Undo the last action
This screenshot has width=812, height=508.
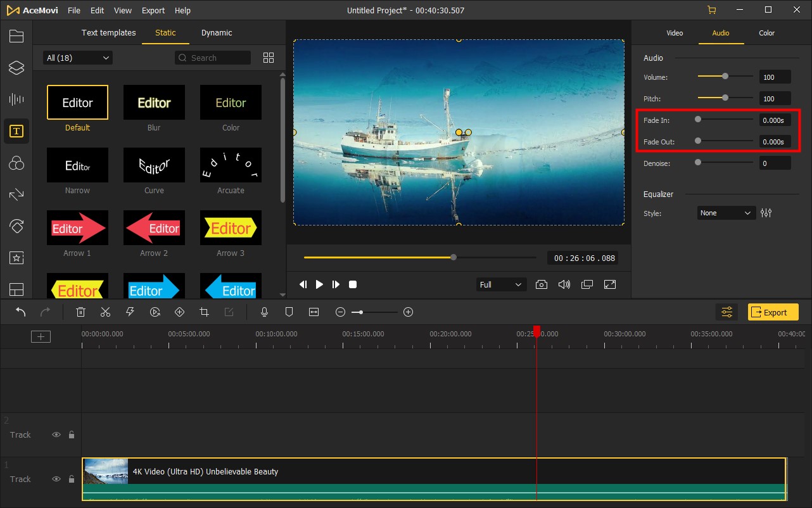[x=21, y=312]
